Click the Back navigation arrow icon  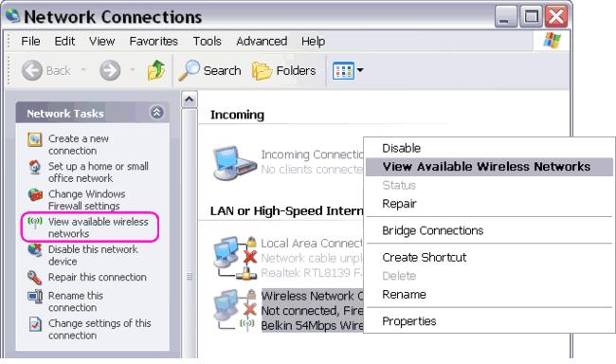click(x=32, y=70)
